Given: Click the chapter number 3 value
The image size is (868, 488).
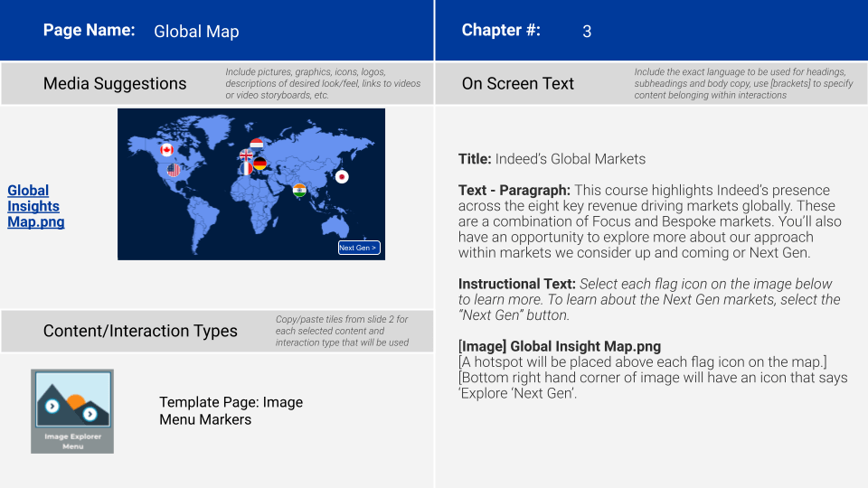Looking at the screenshot, I should pyautogui.click(x=587, y=32).
